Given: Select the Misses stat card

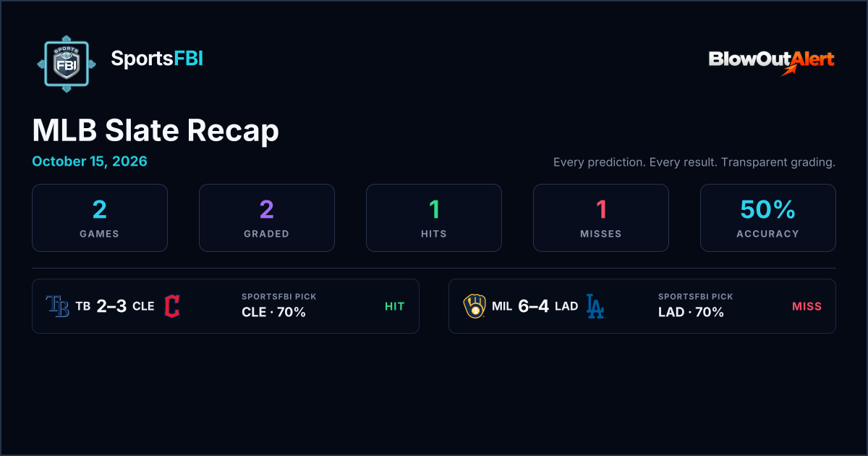Looking at the screenshot, I should (x=601, y=218).
